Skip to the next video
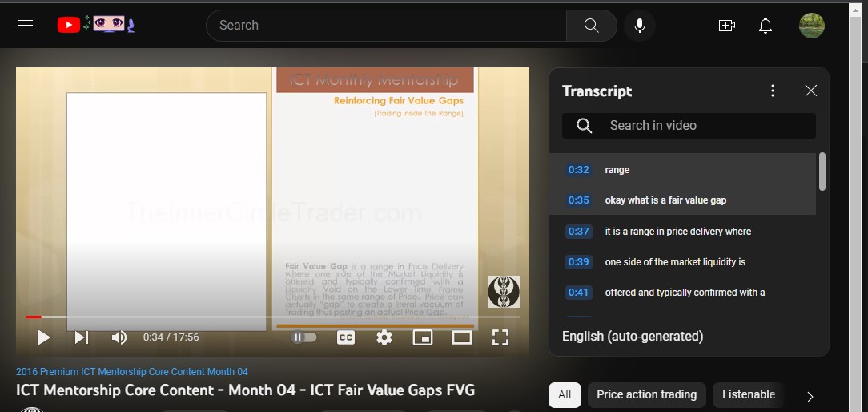This screenshot has width=868, height=412. click(x=82, y=337)
